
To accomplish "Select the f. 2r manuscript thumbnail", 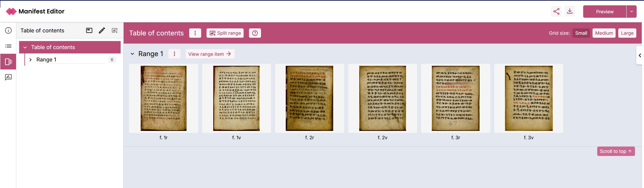I will click(x=309, y=98).
